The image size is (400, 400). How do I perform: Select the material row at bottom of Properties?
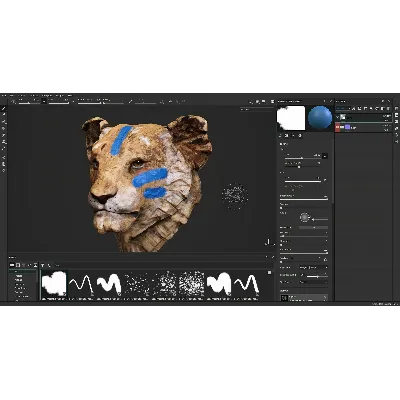(304, 298)
